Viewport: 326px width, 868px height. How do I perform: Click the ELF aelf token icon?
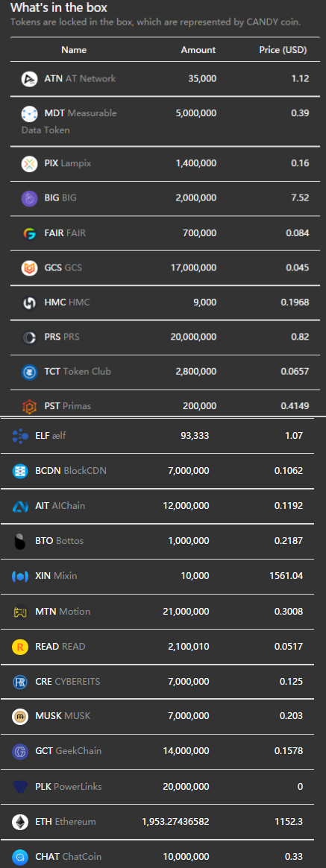coord(20,436)
